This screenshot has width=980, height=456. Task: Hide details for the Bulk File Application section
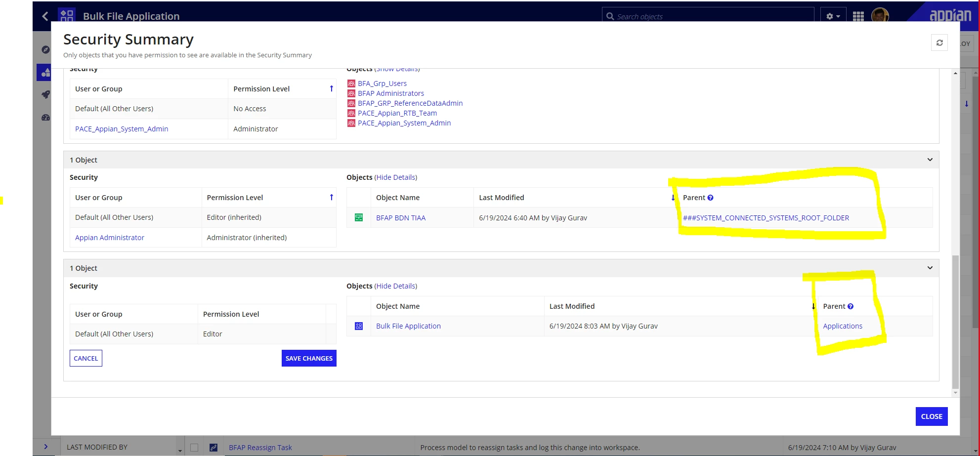coord(396,286)
